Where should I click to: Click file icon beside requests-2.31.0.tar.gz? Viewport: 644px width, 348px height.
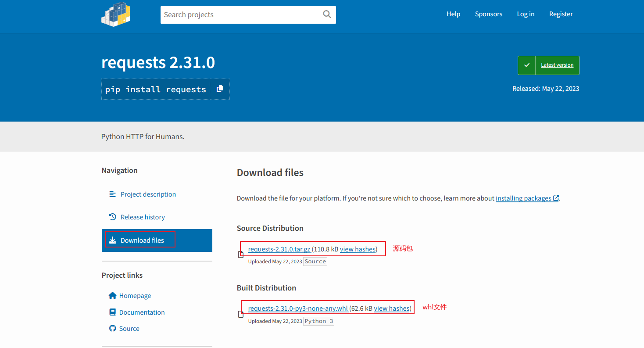click(x=240, y=255)
